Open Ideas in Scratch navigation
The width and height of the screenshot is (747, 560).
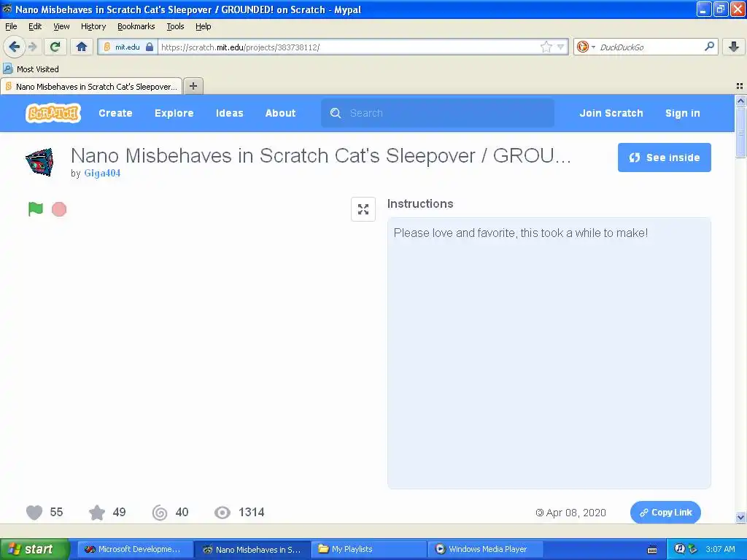(230, 113)
